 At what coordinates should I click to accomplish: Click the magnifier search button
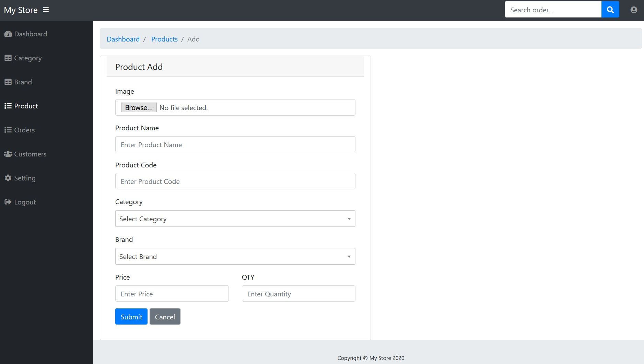[x=610, y=10]
